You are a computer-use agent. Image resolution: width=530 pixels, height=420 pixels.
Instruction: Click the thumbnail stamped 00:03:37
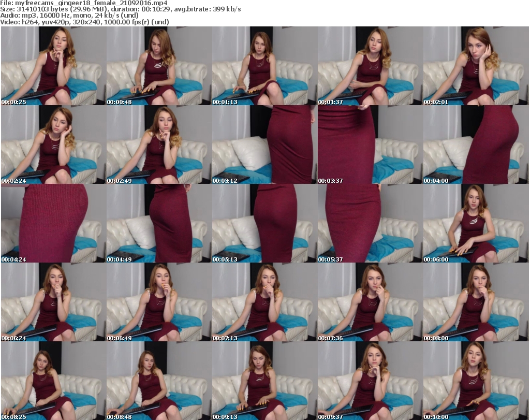[x=370, y=144]
